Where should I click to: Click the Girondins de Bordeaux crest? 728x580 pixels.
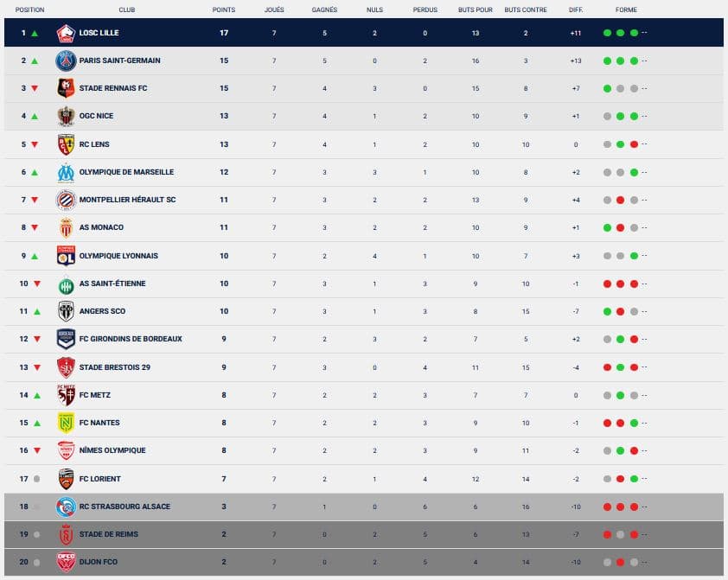pyautogui.click(x=66, y=339)
